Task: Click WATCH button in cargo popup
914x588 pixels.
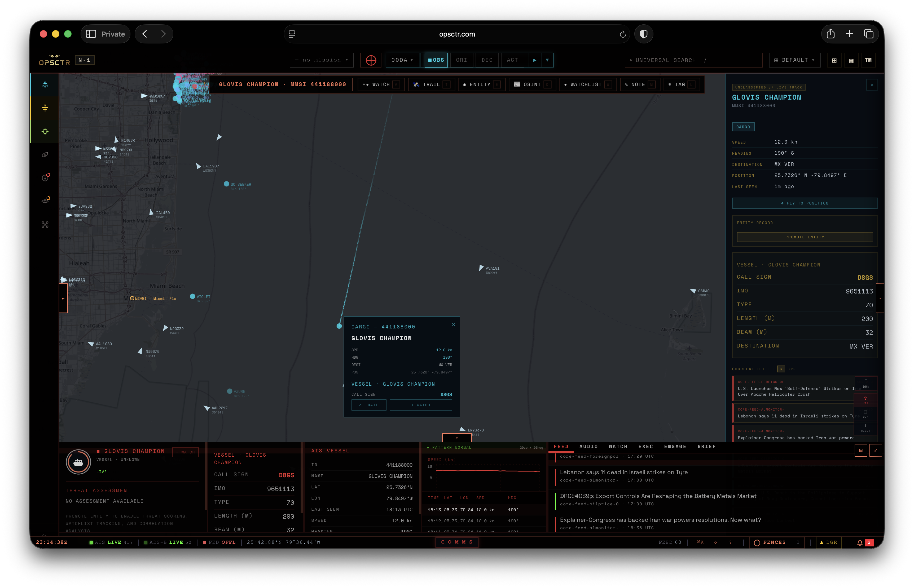Action: coord(421,405)
